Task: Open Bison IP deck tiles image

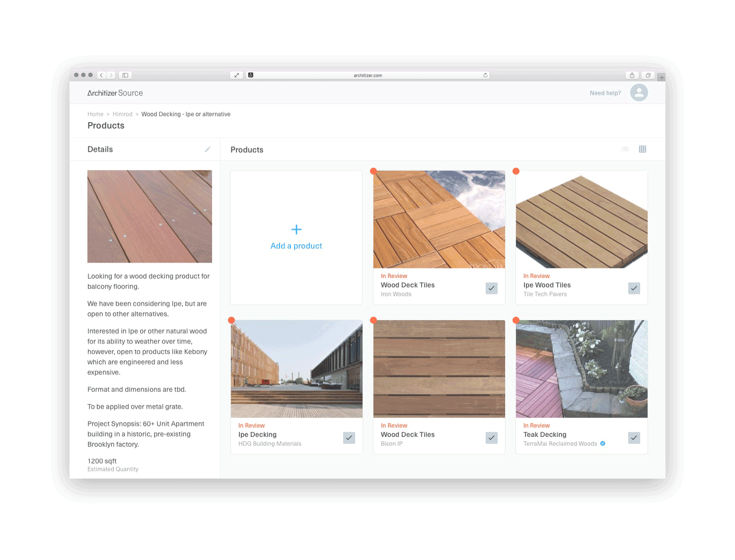Action: pyautogui.click(x=439, y=369)
